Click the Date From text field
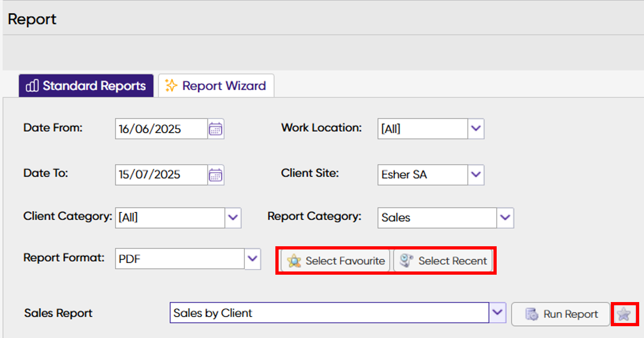 [x=161, y=129]
